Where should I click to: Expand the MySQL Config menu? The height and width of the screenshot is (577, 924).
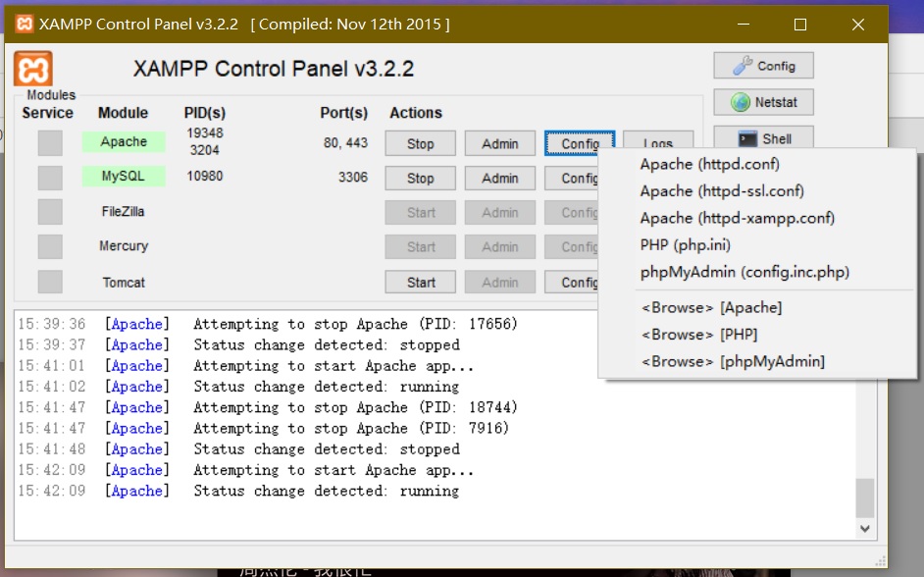click(572, 178)
